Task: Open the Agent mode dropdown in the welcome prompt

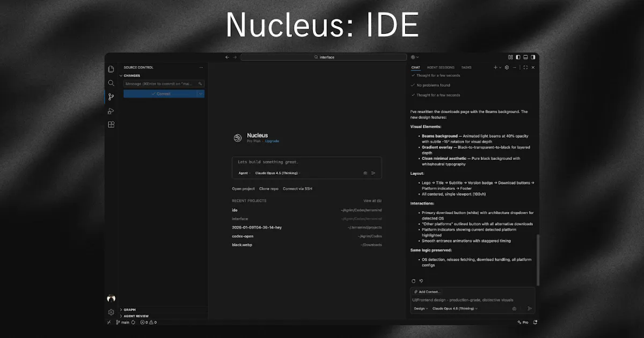Action: click(x=244, y=173)
